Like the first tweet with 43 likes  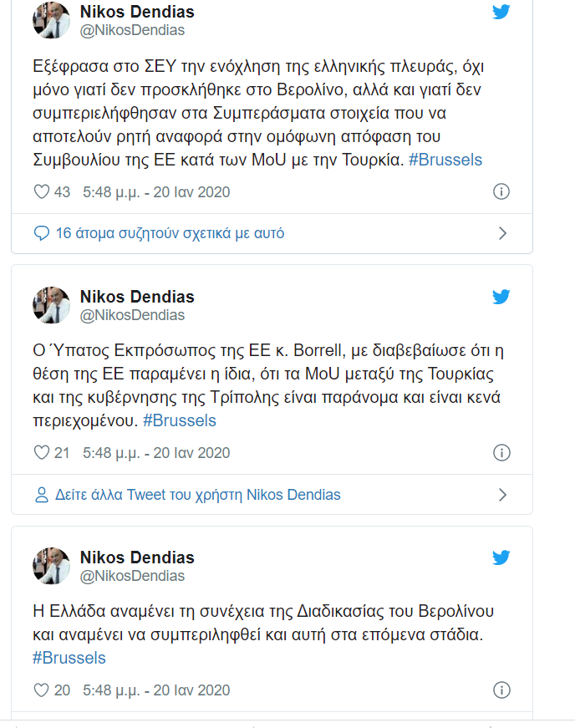coord(42,191)
